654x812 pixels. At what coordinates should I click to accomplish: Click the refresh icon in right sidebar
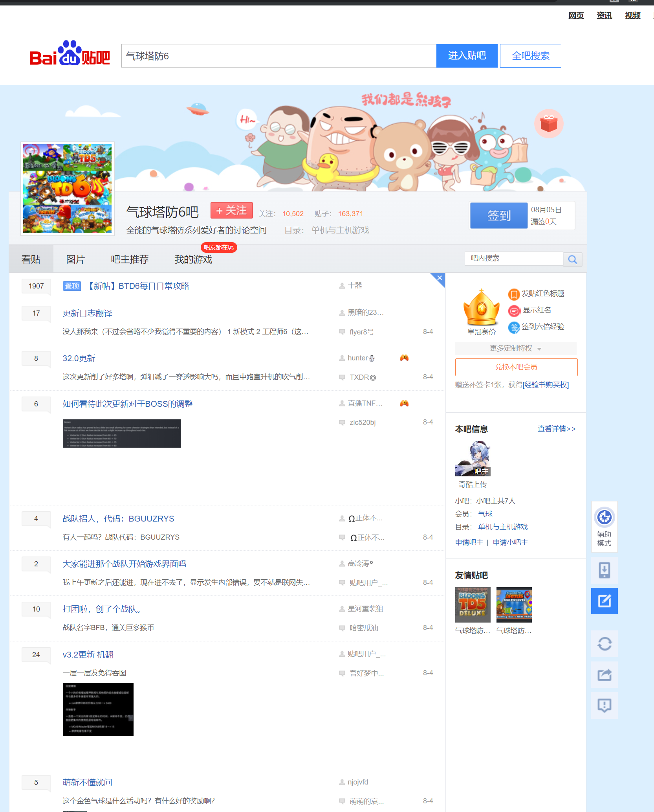604,644
